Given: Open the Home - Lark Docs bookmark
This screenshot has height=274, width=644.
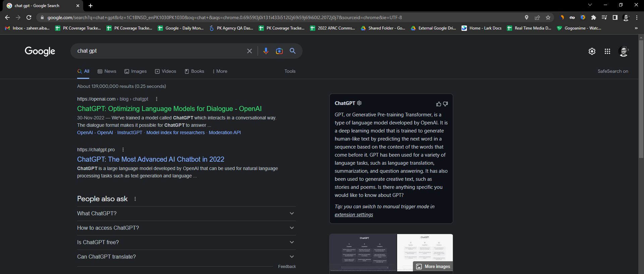Looking at the screenshot, I should pyautogui.click(x=482, y=28).
